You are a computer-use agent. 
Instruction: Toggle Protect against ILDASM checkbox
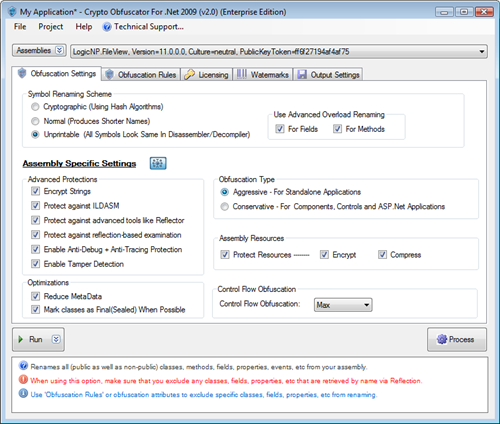35,206
